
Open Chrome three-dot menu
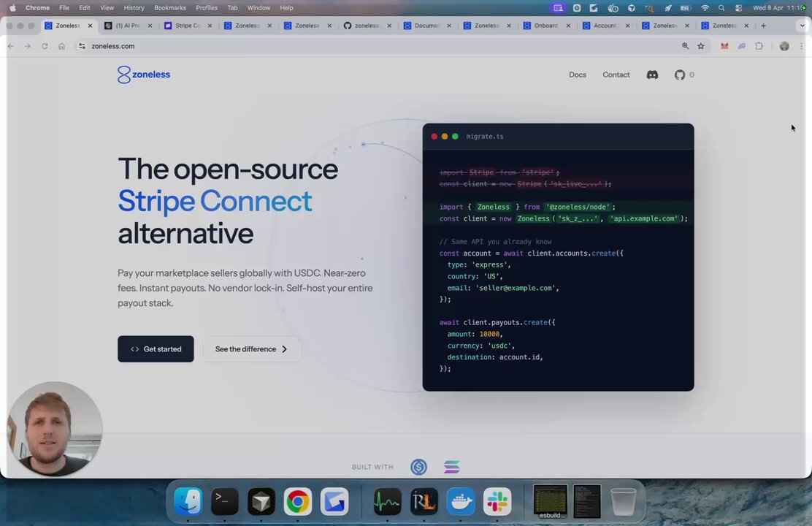(x=801, y=46)
